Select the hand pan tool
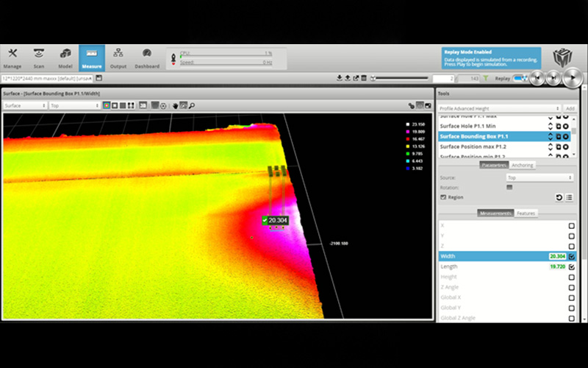This screenshot has width=588, height=368. (176, 105)
